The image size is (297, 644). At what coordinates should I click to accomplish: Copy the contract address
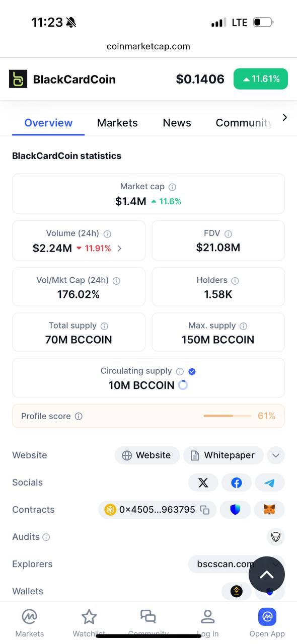coord(205,510)
